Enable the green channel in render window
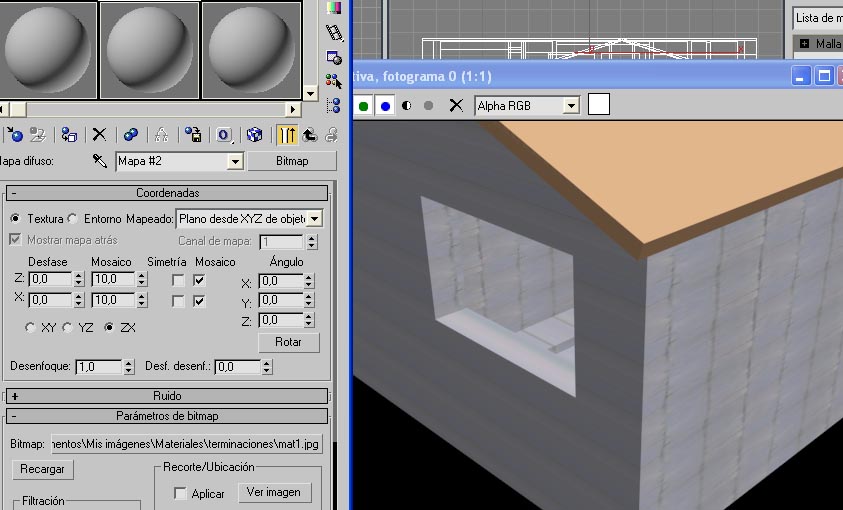The width and height of the screenshot is (843, 510). coord(363,106)
